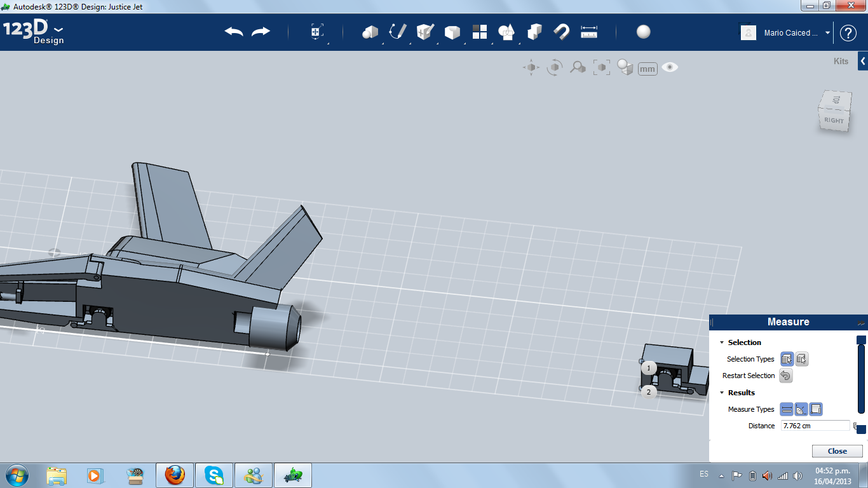Open the Pattern tools
This screenshot has height=488, width=868.
479,32
